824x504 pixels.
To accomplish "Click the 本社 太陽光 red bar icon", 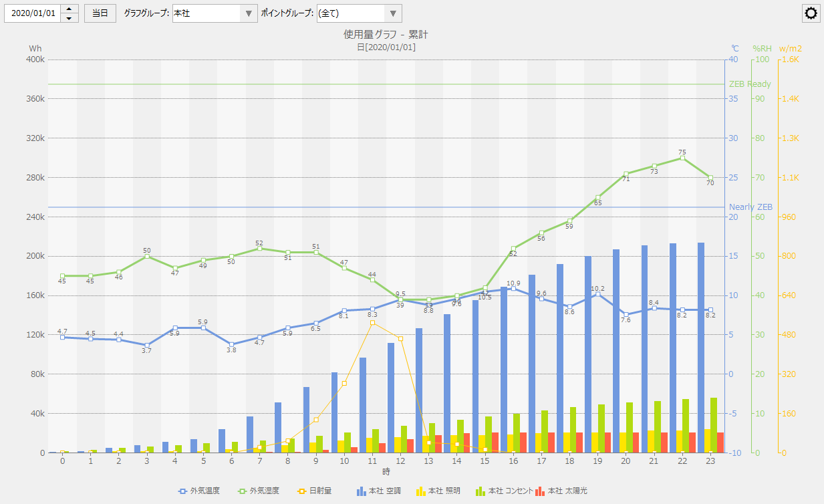I will (540, 491).
